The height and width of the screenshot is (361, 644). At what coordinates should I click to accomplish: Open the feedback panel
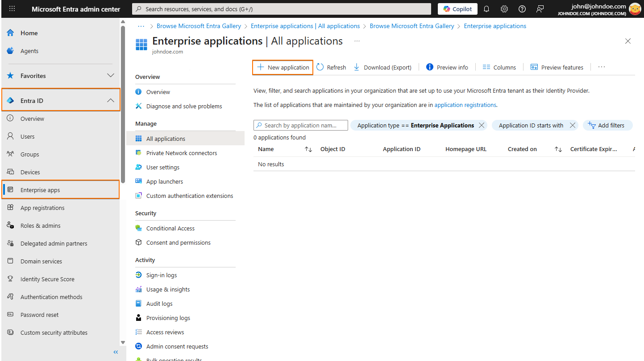tap(540, 9)
